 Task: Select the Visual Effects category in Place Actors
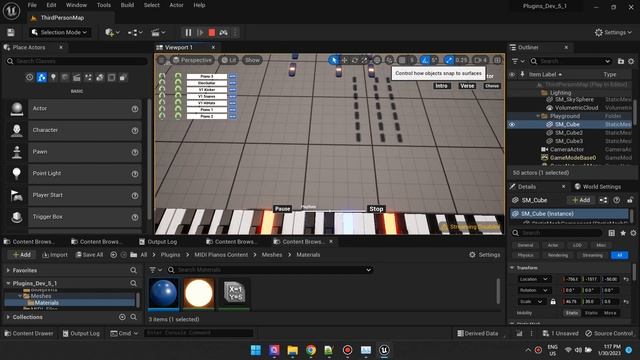point(88,77)
